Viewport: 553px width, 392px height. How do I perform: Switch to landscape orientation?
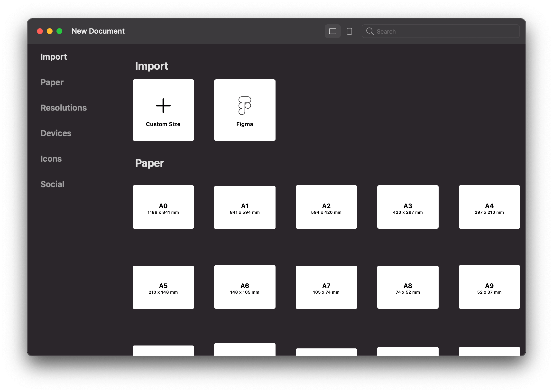332,31
